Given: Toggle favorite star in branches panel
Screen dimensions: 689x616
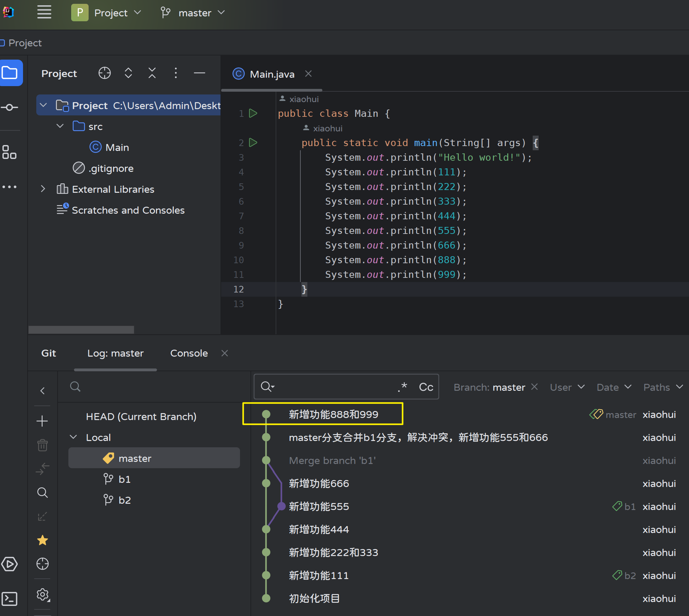Looking at the screenshot, I should tap(43, 540).
